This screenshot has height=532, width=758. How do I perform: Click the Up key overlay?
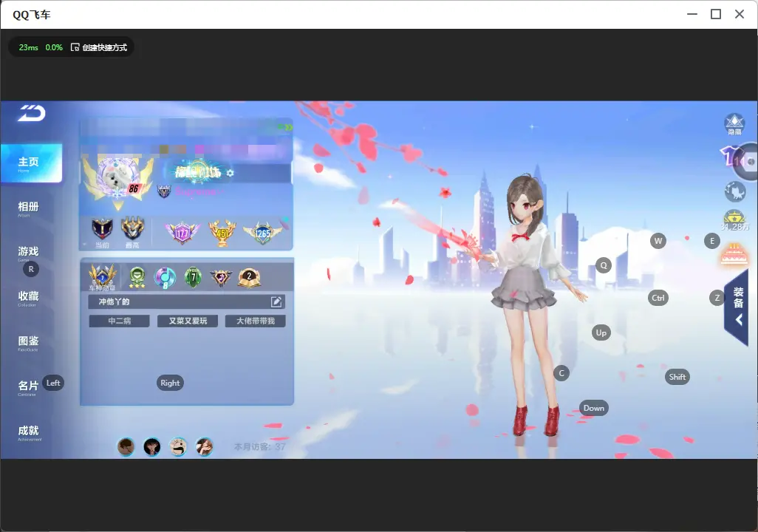coord(601,332)
